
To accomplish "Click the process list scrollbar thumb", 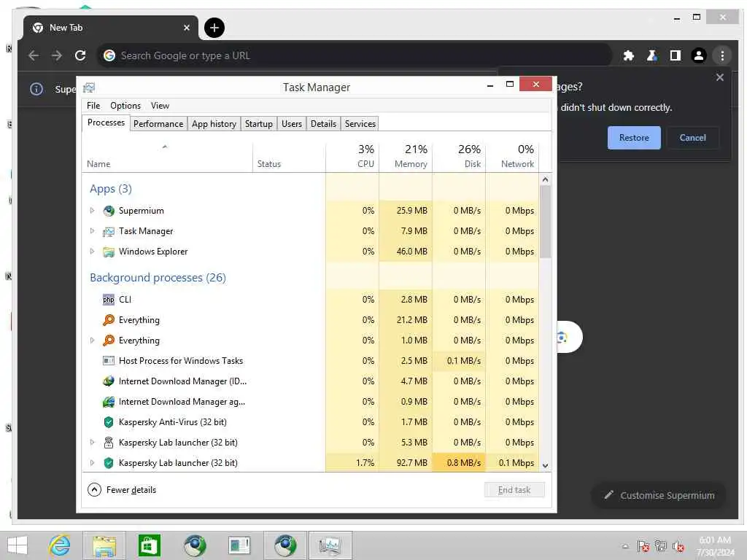I will pos(546,222).
